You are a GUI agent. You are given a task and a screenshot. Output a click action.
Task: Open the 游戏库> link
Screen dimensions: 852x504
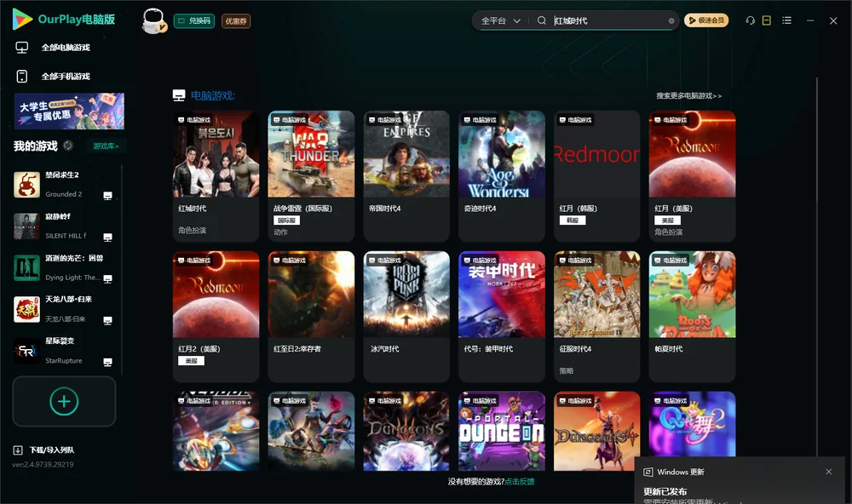[x=106, y=146]
